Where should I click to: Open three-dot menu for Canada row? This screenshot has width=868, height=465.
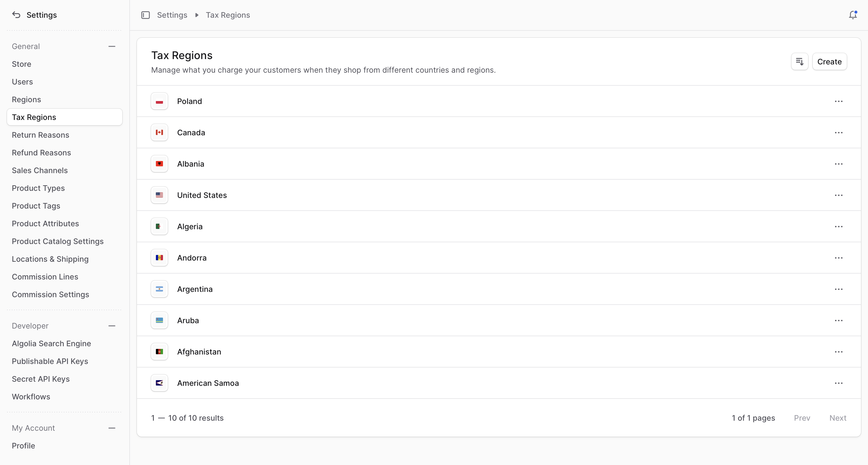point(838,133)
